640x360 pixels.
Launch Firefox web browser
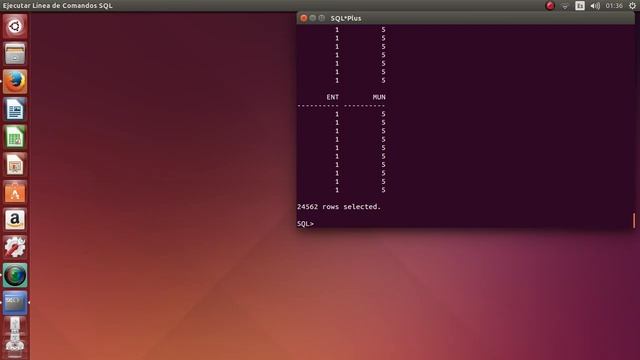tap(15, 82)
